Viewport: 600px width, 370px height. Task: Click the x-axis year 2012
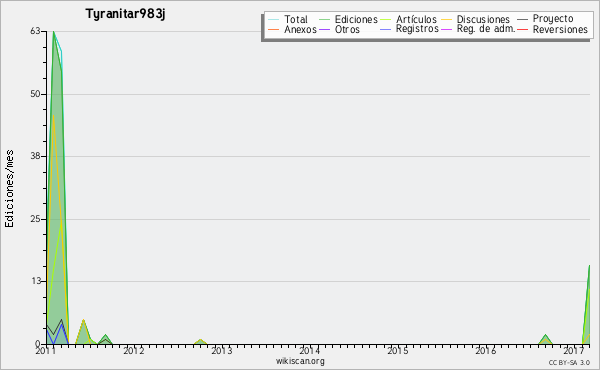(134, 351)
